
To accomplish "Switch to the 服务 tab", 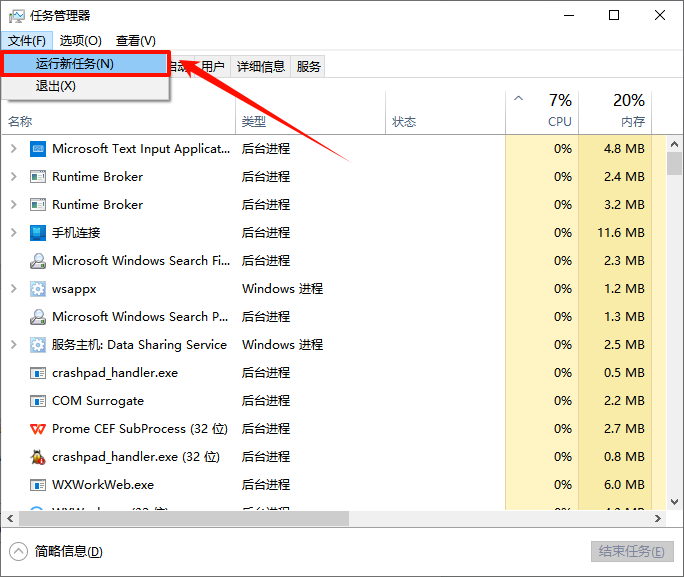I will (x=308, y=67).
